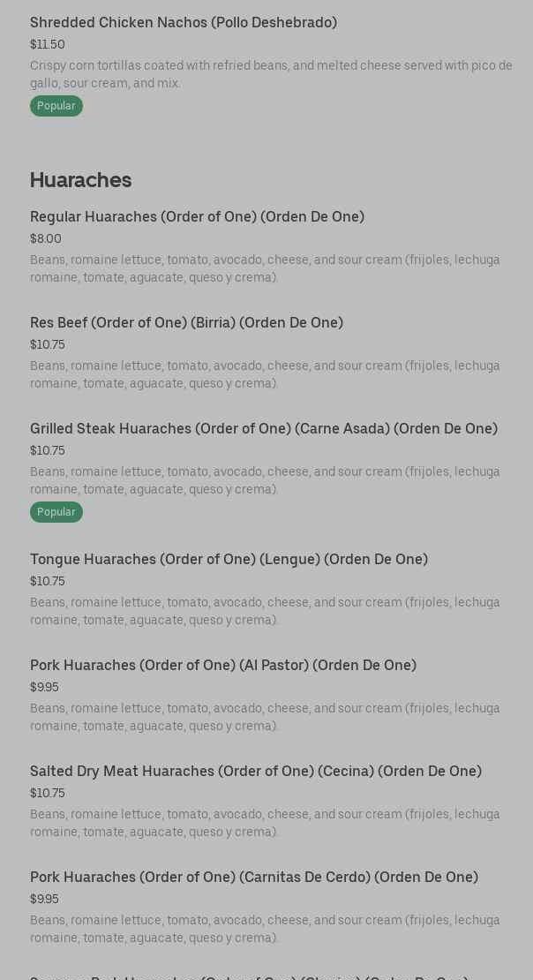This screenshot has width=533, height=980.
Task: Click the Popular badge under Grilled Steak Huaraches
Action: [56, 512]
